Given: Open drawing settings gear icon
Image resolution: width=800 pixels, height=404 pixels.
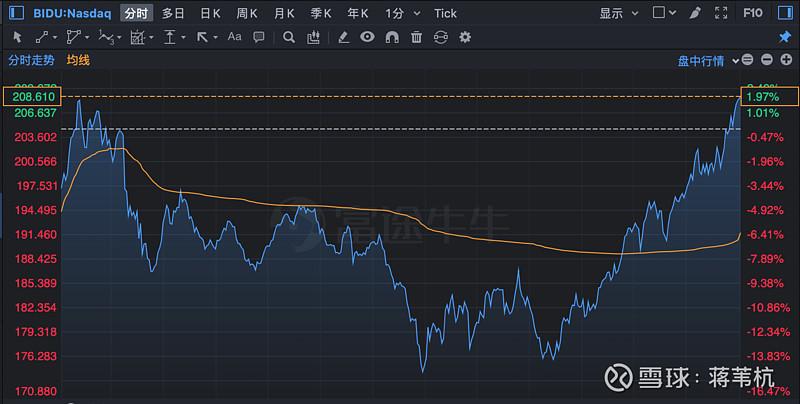Looking at the screenshot, I should coord(465,37).
